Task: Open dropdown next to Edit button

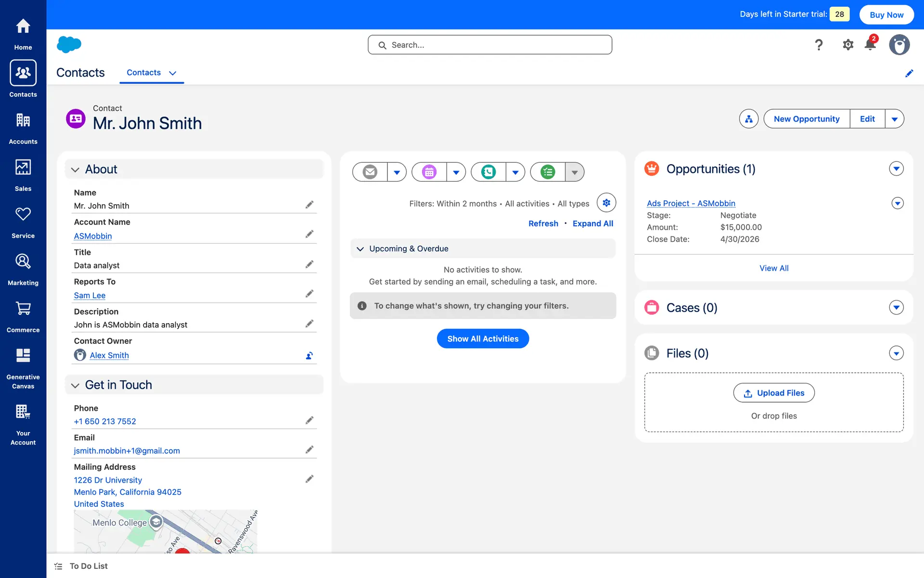Action: click(895, 119)
